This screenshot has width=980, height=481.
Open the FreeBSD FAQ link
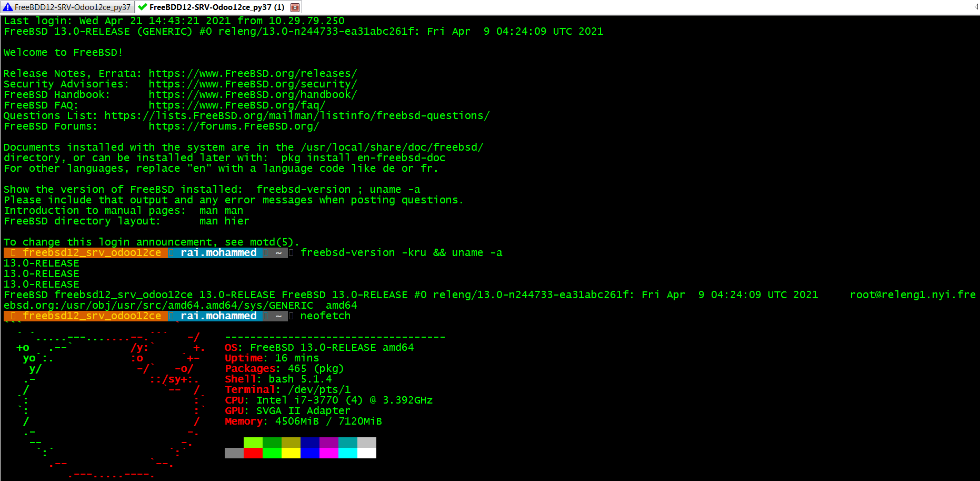pos(237,105)
